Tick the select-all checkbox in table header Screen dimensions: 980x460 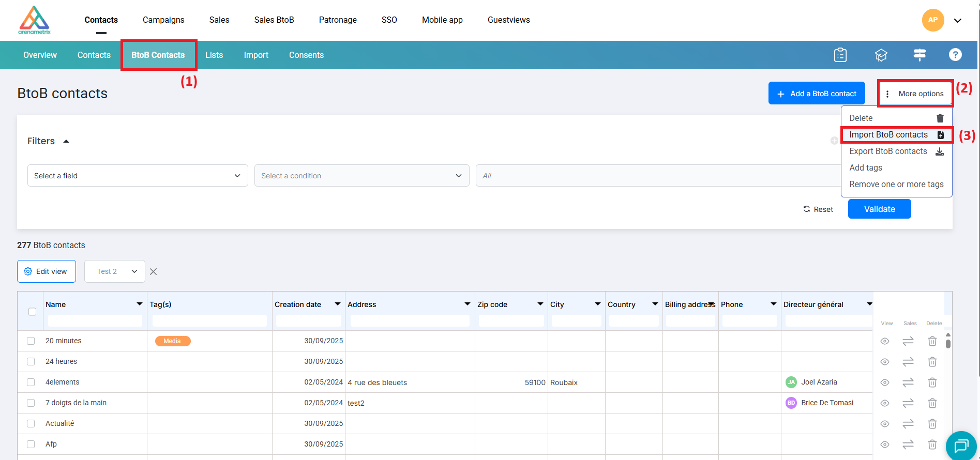(x=32, y=312)
